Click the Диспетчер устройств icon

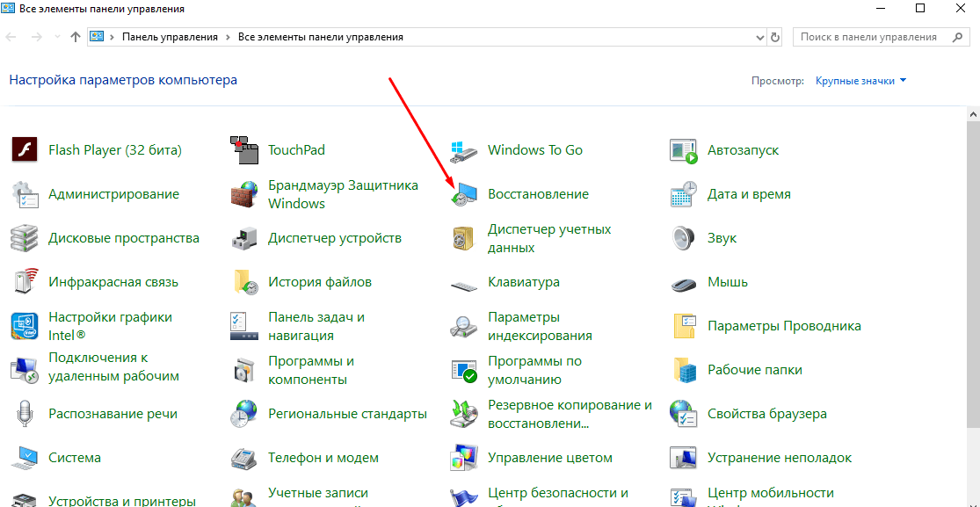(244, 238)
